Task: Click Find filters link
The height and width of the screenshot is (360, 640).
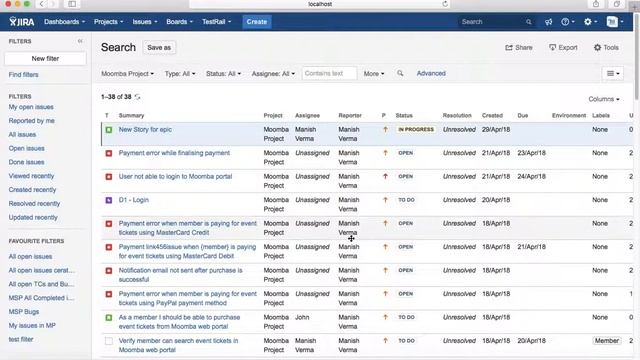Action: point(24,75)
